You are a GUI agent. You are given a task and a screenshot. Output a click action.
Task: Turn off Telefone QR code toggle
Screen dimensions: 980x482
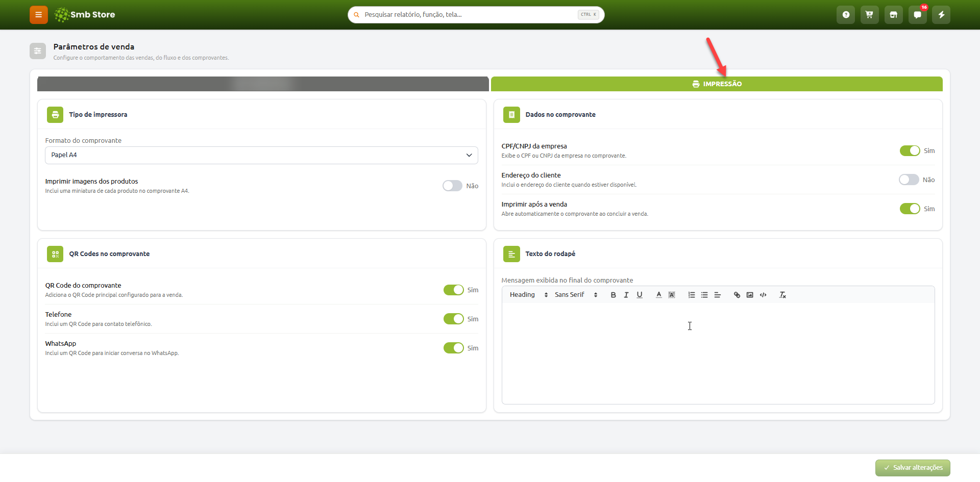453,319
